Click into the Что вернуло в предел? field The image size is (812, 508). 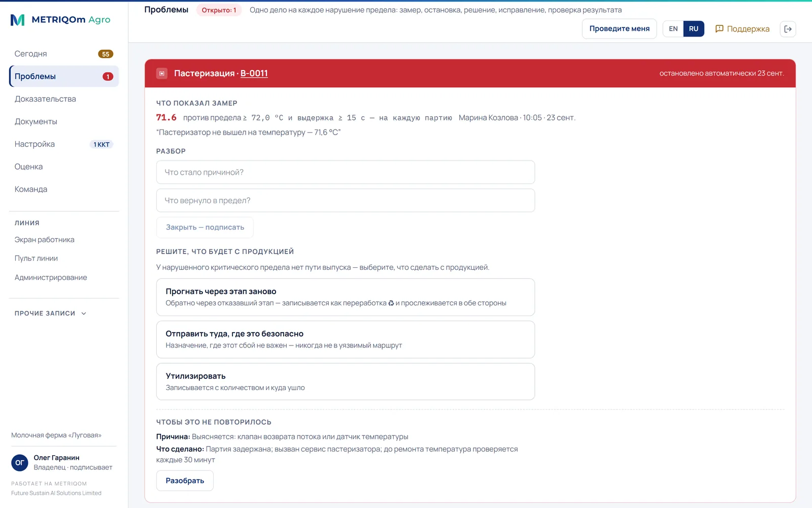pos(346,201)
